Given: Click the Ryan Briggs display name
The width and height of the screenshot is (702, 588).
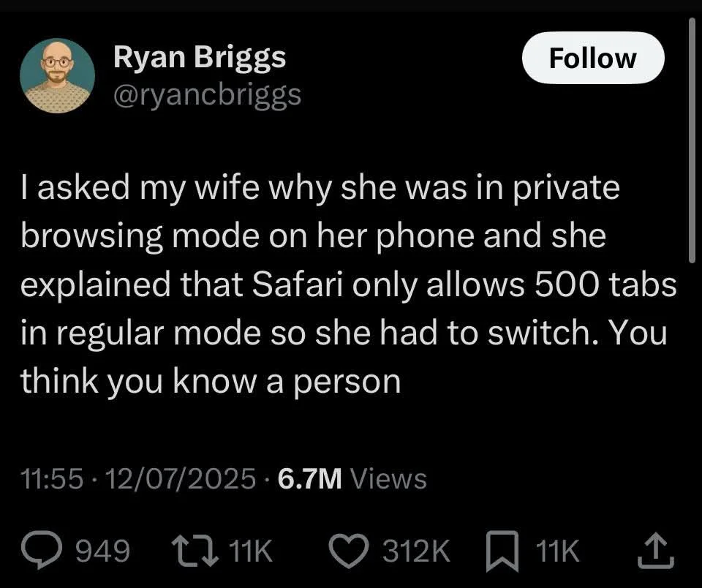Looking at the screenshot, I should coord(199,58).
